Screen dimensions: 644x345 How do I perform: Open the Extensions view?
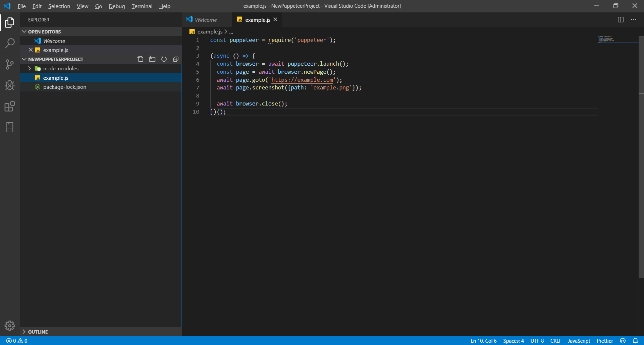(10, 107)
